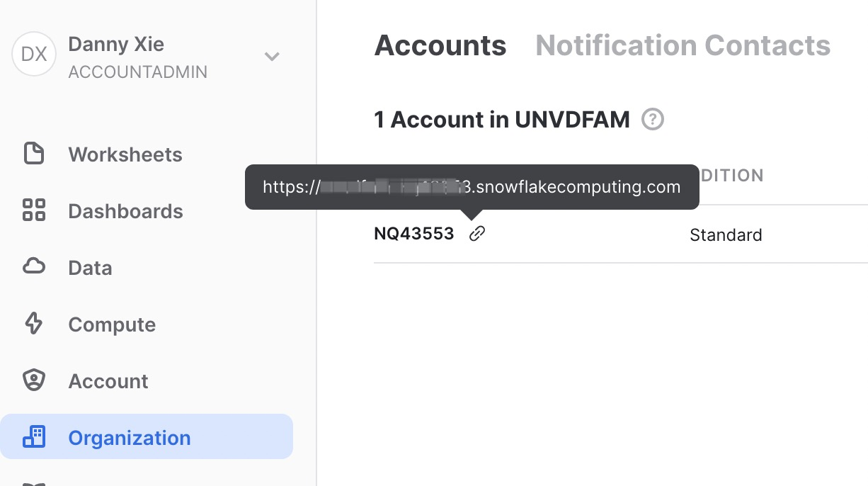868x486 pixels.
Task: Open the help icon next to UNVDFAM
Action: point(652,120)
